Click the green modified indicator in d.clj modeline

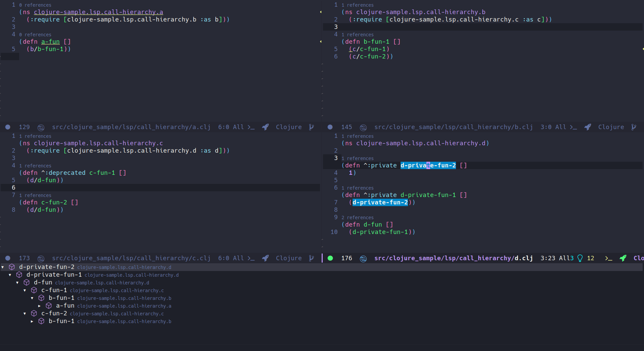pyautogui.click(x=330, y=258)
